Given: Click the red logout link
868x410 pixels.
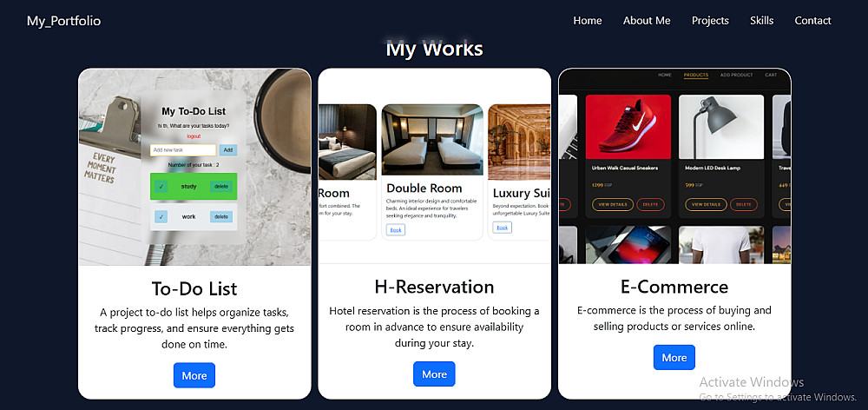Looking at the screenshot, I should click(x=194, y=136).
